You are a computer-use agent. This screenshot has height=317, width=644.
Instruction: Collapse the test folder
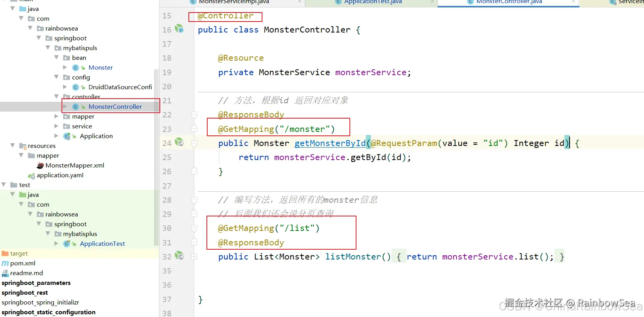(x=4, y=184)
